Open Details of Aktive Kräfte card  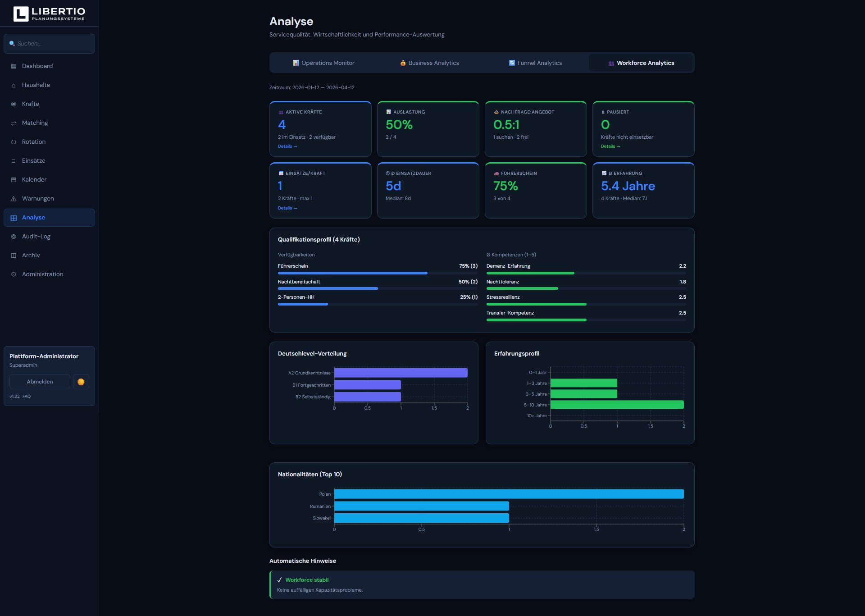tap(287, 146)
